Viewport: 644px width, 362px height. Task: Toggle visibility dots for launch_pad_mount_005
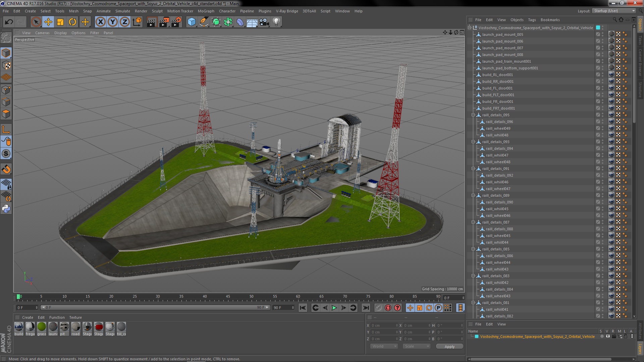pyautogui.click(x=603, y=35)
